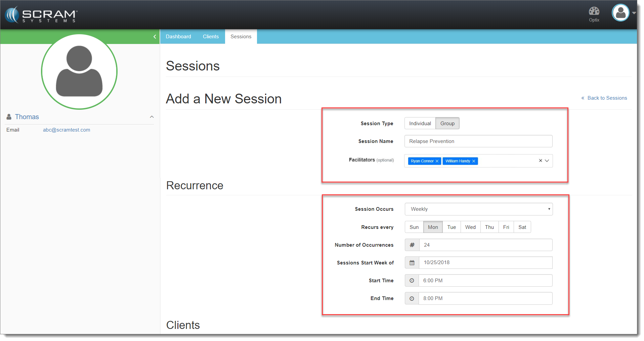Open the Session Occurs dropdown

click(478, 209)
